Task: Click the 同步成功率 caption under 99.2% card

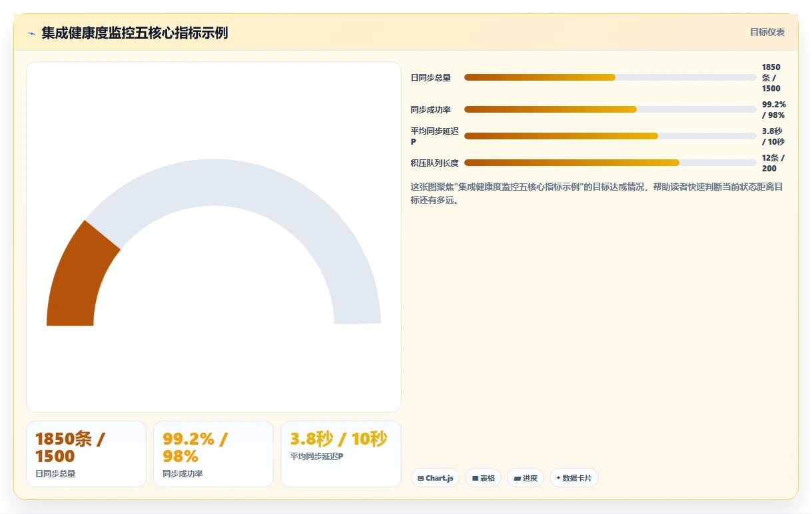Action: [x=183, y=474]
